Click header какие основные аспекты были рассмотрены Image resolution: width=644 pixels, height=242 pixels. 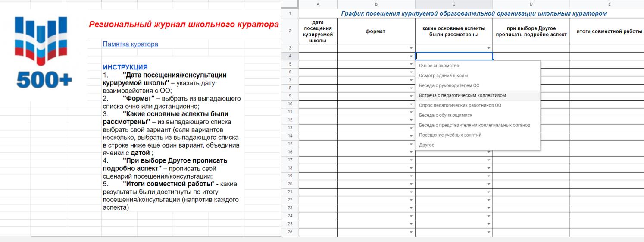pos(454,31)
